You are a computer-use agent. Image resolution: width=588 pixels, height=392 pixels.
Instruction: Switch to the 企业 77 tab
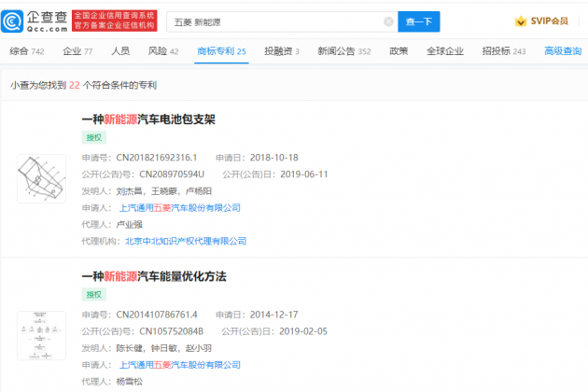click(77, 51)
